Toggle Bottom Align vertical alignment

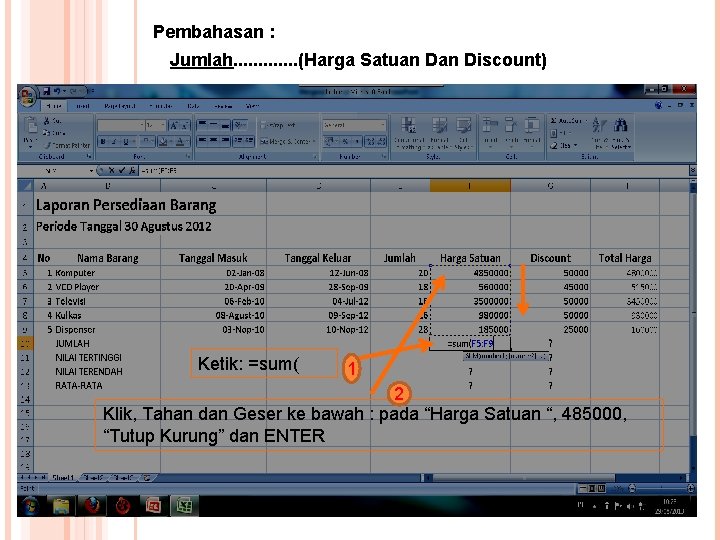225,124
